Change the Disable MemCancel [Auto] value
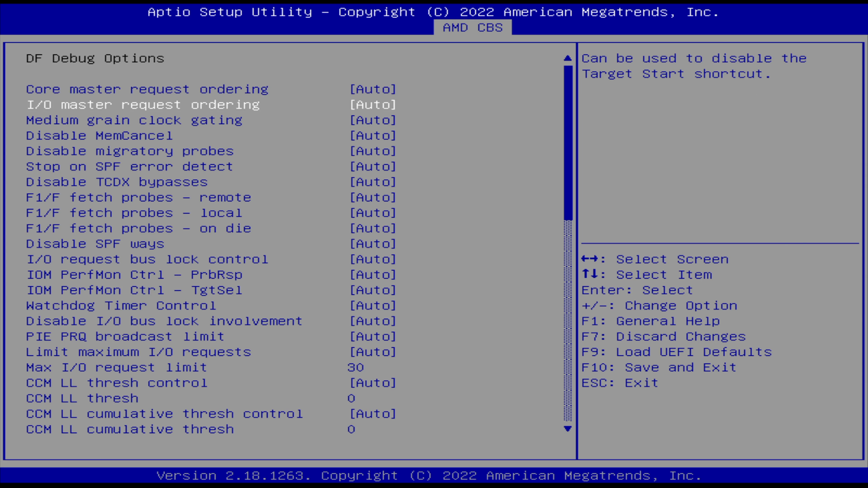This screenshot has height=488, width=868. pos(373,136)
